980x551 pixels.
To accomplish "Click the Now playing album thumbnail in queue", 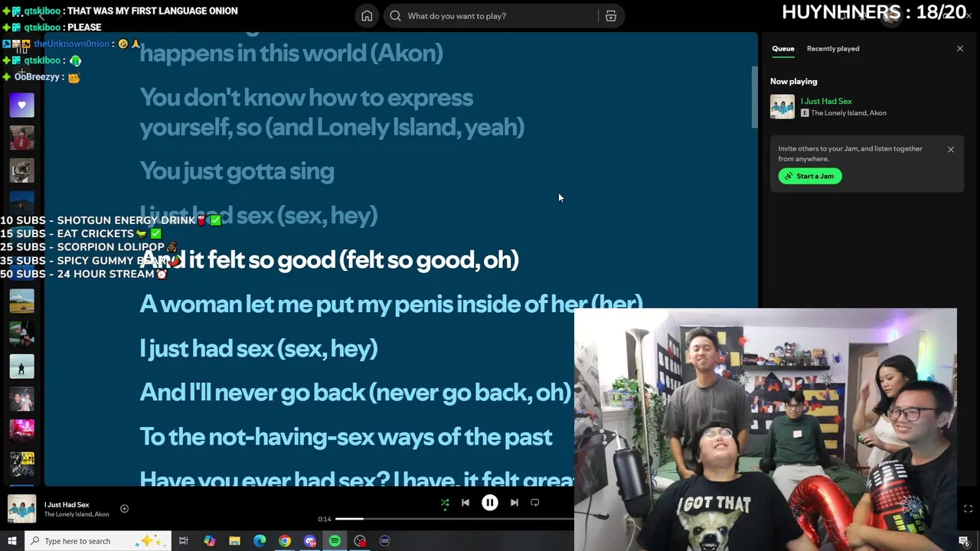I will coord(782,106).
